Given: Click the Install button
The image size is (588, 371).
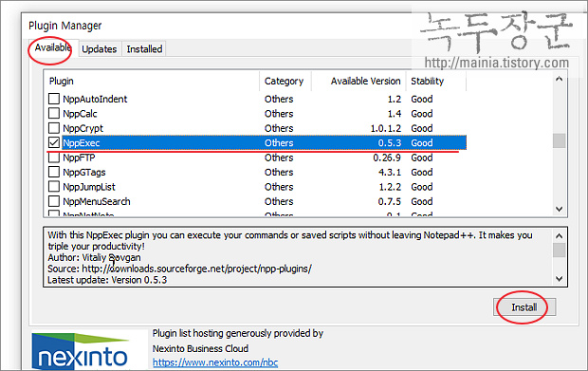Looking at the screenshot, I should [524, 307].
